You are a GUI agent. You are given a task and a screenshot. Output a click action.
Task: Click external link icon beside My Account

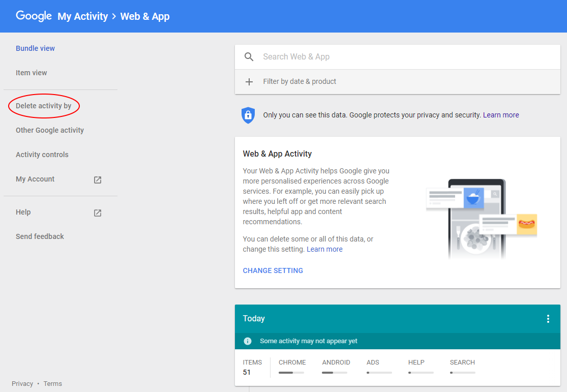coord(98,179)
